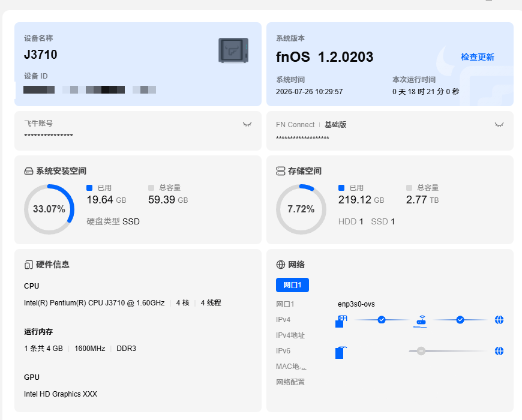Show the masked FN Connect ID
The width and height of the screenshot is (522, 420).
tap(499, 125)
